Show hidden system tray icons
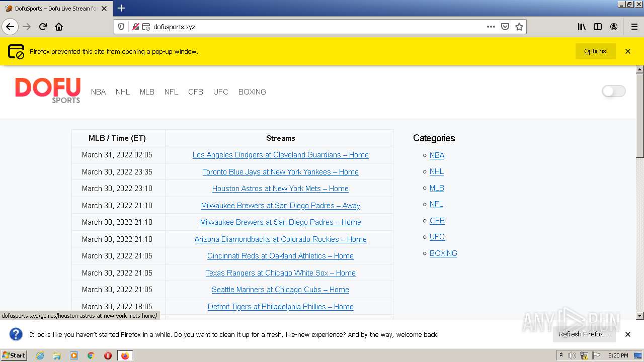 [561, 355]
